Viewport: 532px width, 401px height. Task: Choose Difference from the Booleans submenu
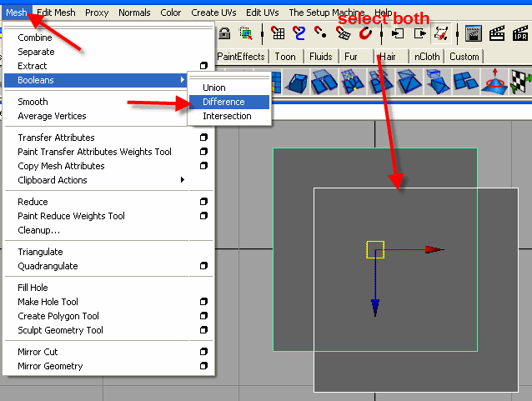coord(223,102)
